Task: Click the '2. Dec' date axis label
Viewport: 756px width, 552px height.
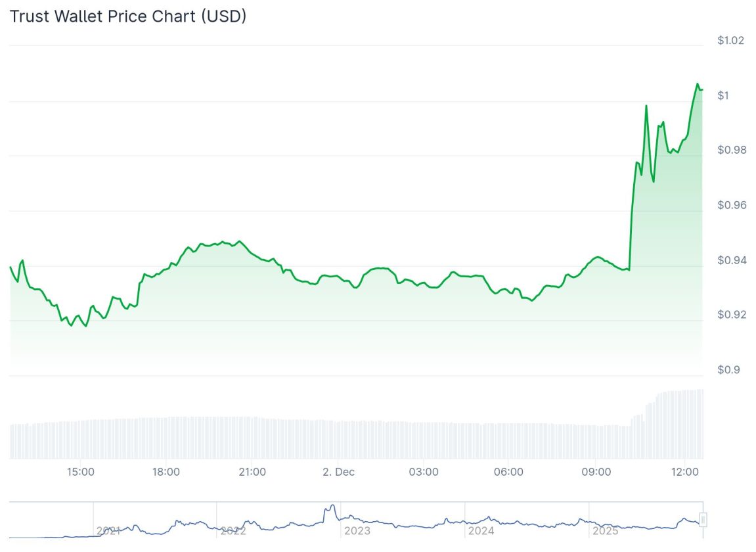Action: click(338, 472)
